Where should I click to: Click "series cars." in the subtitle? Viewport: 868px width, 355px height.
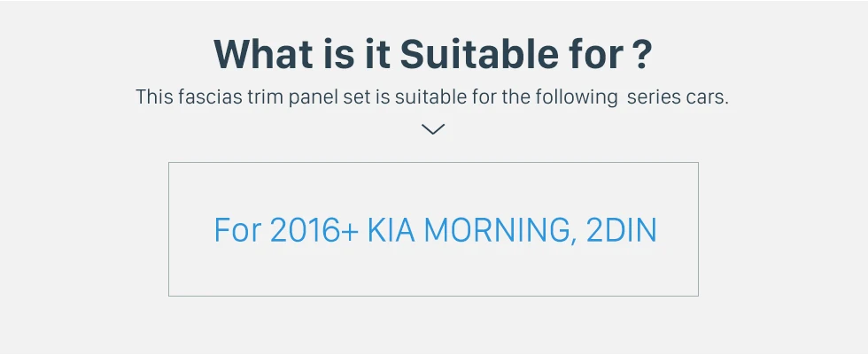[x=678, y=96]
